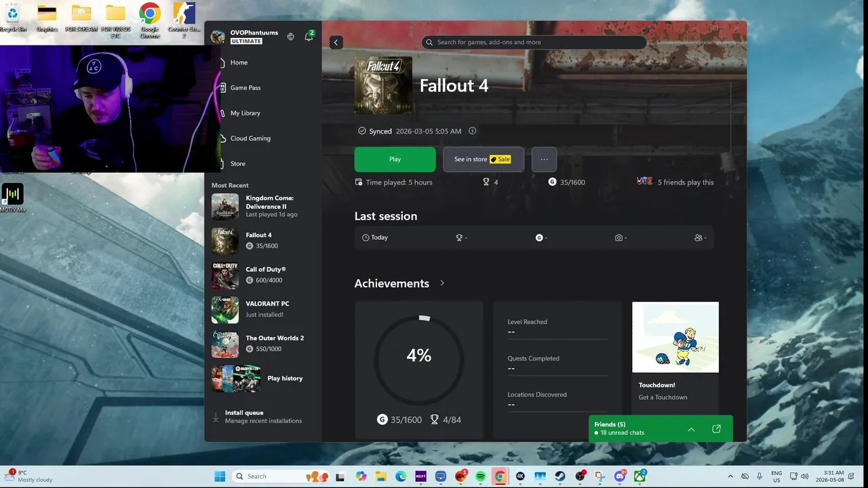Open Call of Duty in Most Recent

[x=263, y=275]
